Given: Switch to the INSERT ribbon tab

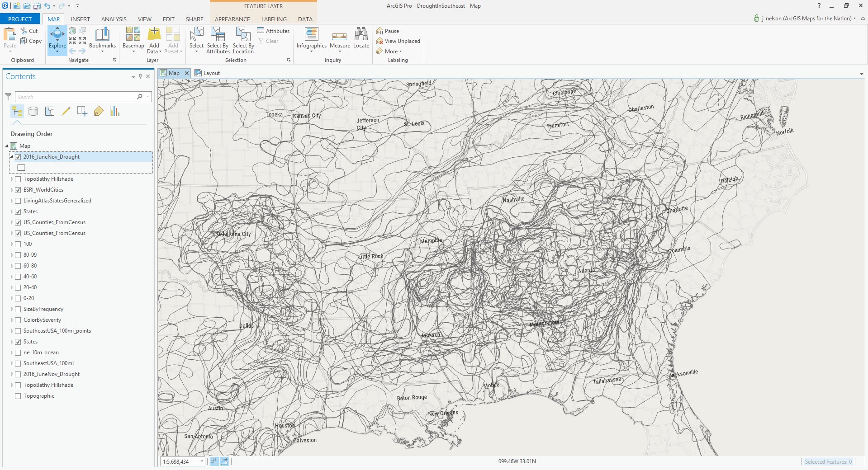Looking at the screenshot, I should (x=81, y=19).
